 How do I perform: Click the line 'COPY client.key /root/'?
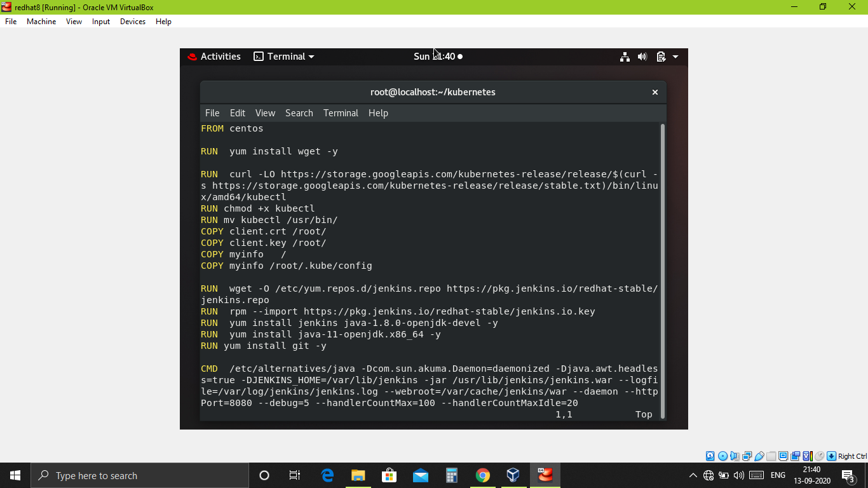(263, 243)
